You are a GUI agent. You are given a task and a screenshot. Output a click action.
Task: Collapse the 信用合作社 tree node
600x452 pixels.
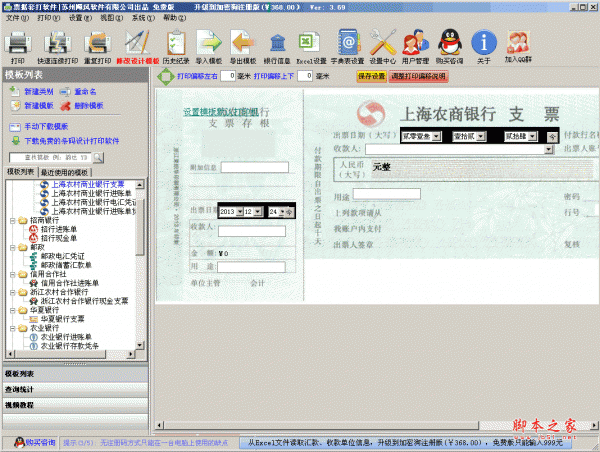coord(12,274)
